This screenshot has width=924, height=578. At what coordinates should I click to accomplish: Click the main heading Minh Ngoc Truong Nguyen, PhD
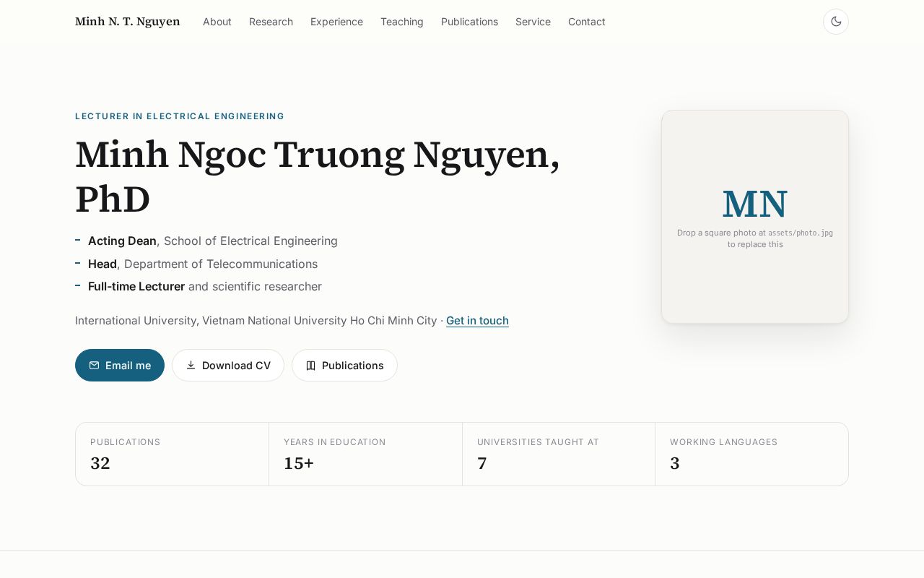click(318, 177)
